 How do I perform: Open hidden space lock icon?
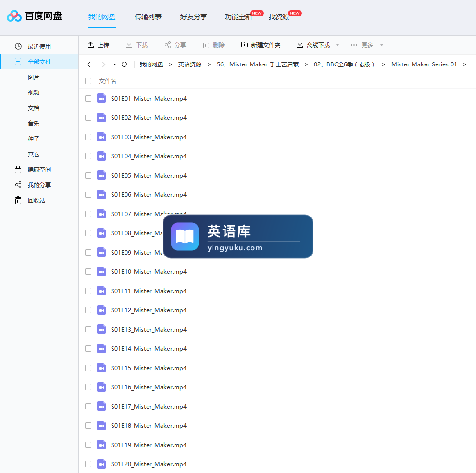tap(18, 169)
